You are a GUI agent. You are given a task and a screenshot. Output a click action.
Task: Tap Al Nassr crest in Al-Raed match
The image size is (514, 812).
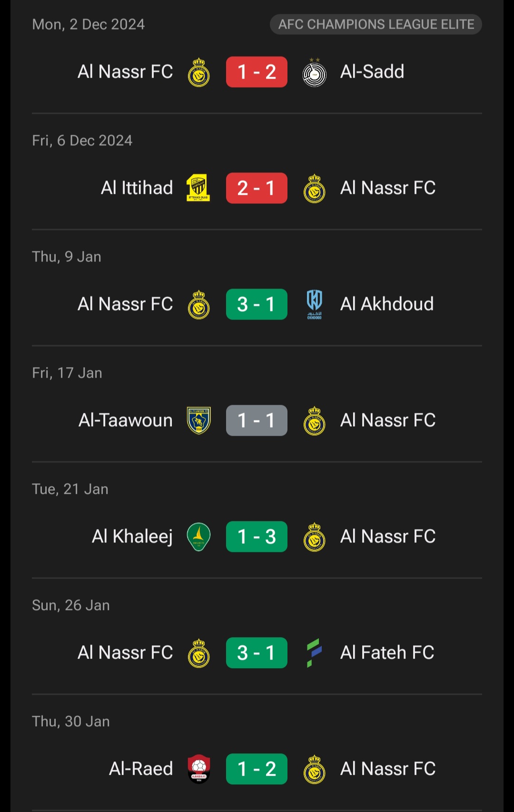tap(314, 769)
